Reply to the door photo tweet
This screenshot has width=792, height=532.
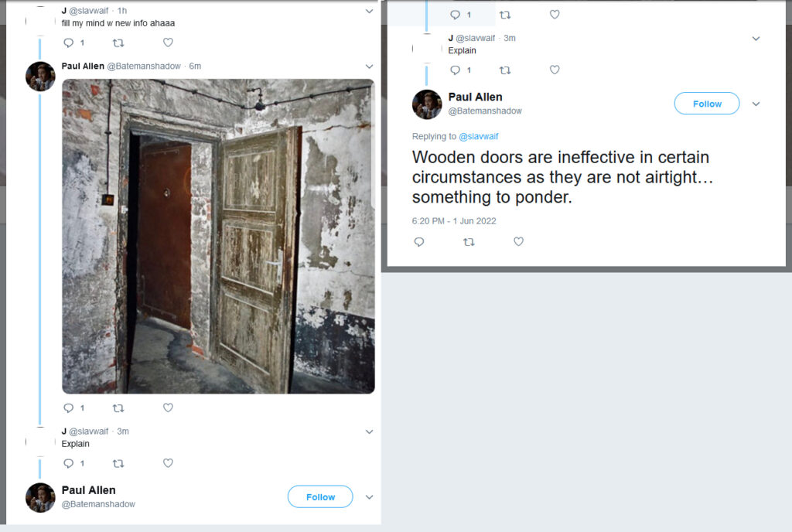pos(69,408)
